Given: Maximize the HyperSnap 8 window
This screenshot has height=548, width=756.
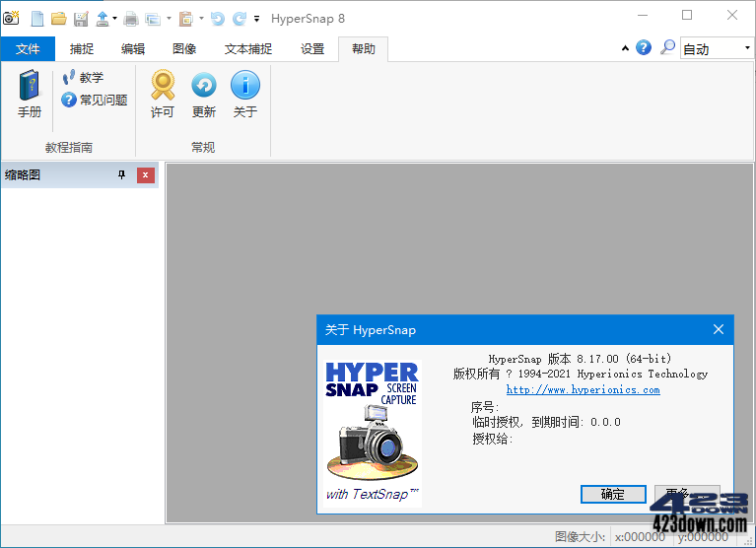Looking at the screenshot, I should point(687,16).
